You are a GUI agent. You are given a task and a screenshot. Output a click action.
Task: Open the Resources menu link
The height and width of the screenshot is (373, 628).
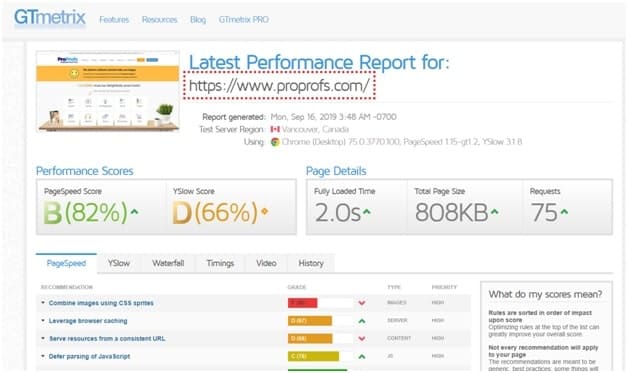coord(159,20)
